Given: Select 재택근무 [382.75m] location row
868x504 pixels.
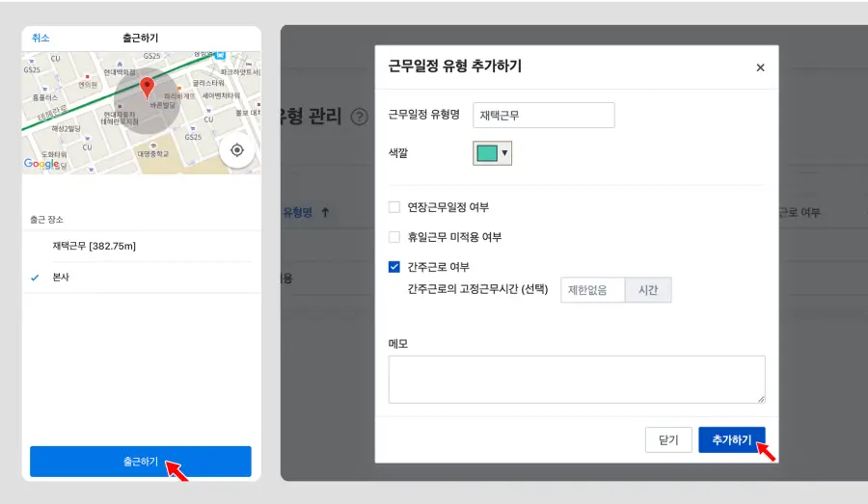Looking at the screenshot, I should (141, 246).
